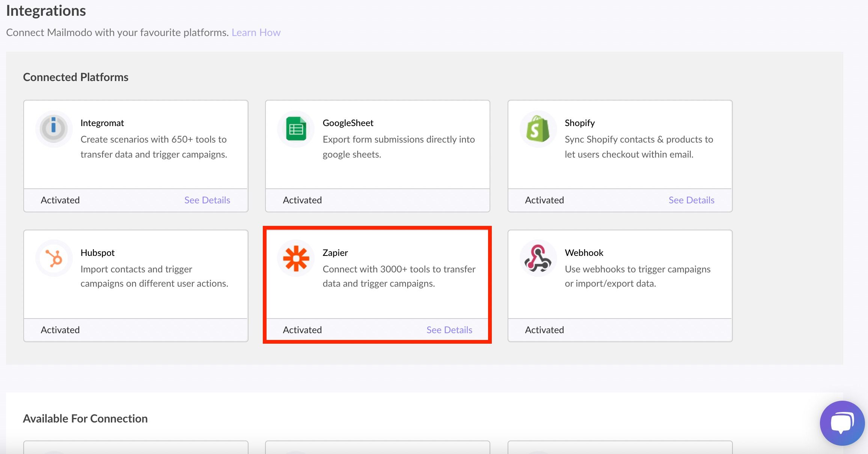
Task: Open See Details for Integromat
Action: (x=207, y=200)
